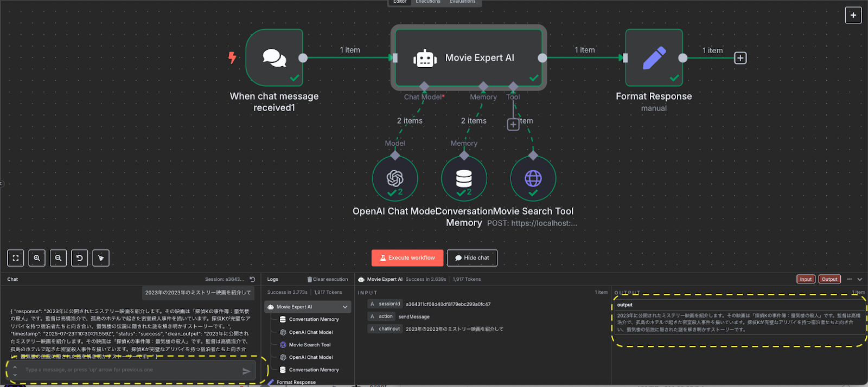Click the action field label in INPUT
This screenshot has height=387, width=868.
[386, 317]
